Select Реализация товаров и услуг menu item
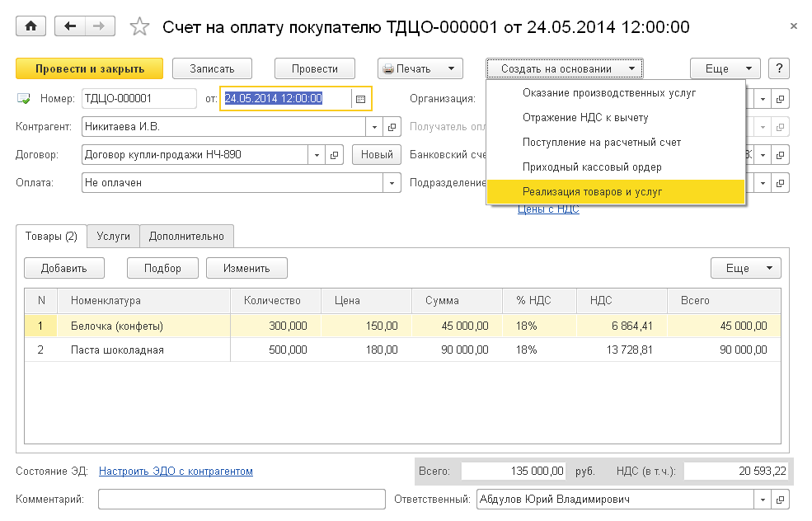 pyautogui.click(x=592, y=192)
